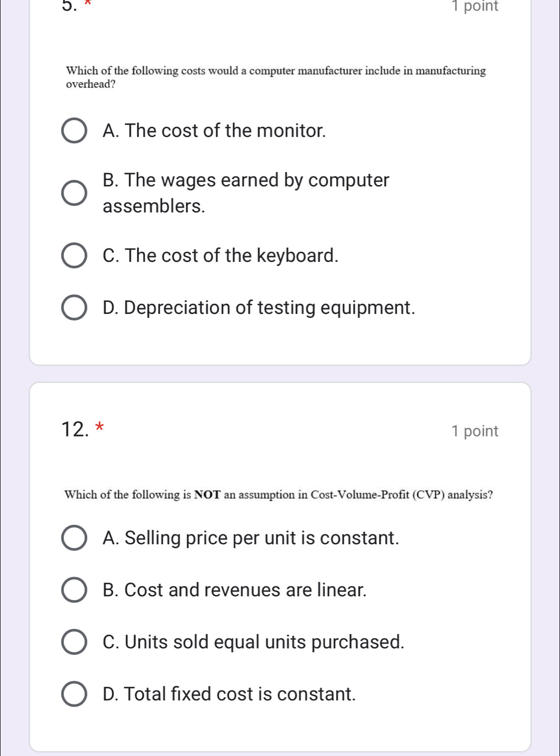The image size is (560, 756).
Task: Pick radio circle for 'Total fixed cost is constant'
Action: (x=74, y=694)
